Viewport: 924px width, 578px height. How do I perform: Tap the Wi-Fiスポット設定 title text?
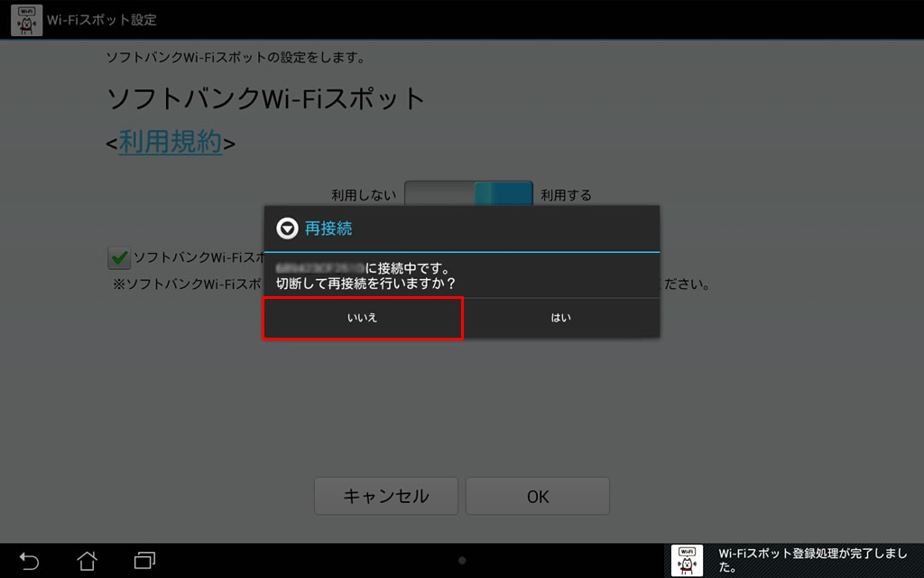102,20
